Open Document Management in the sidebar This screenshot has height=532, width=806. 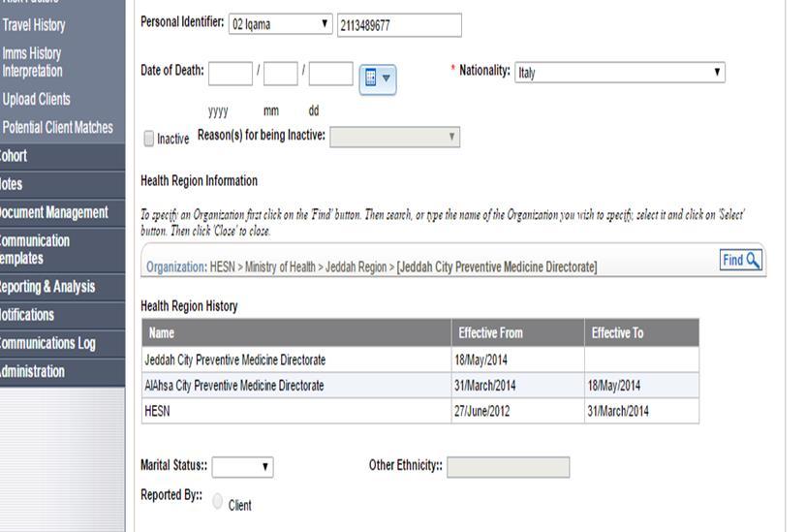point(62,213)
